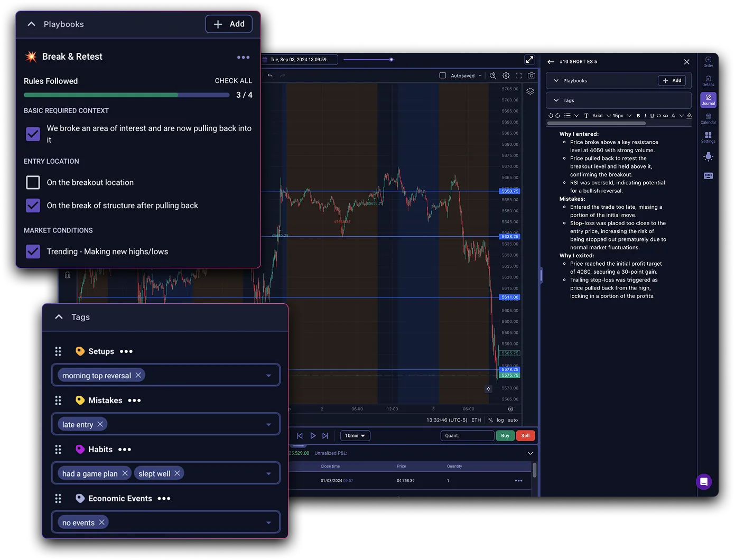Open the chart layers icon
This screenshot has width=735, height=560.
point(530,91)
